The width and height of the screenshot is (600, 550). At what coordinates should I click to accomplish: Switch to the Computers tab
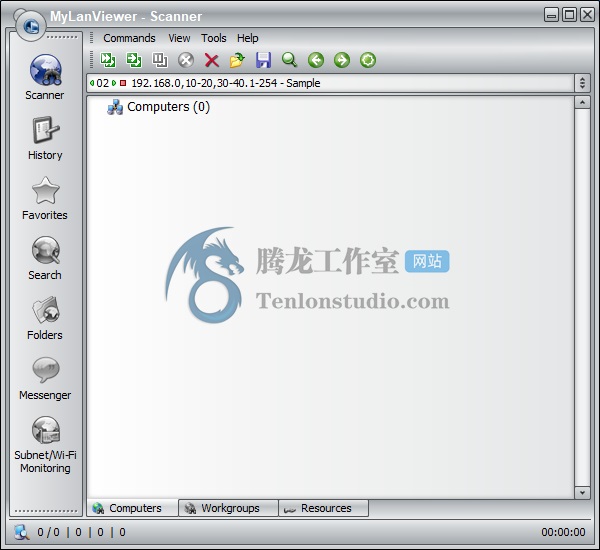point(132,508)
